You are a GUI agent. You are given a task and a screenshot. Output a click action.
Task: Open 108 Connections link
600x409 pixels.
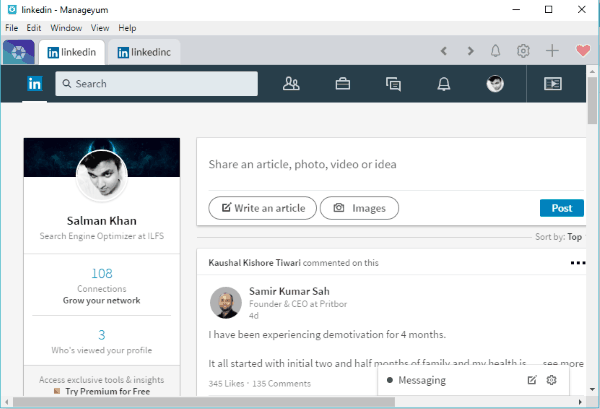point(101,286)
